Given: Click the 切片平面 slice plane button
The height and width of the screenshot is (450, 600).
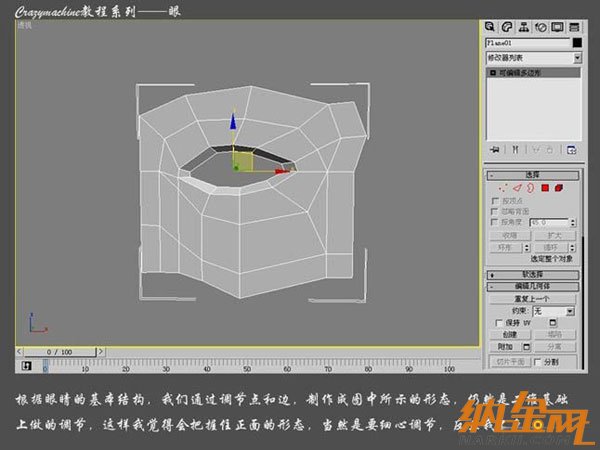Looking at the screenshot, I should [x=510, y=362].
